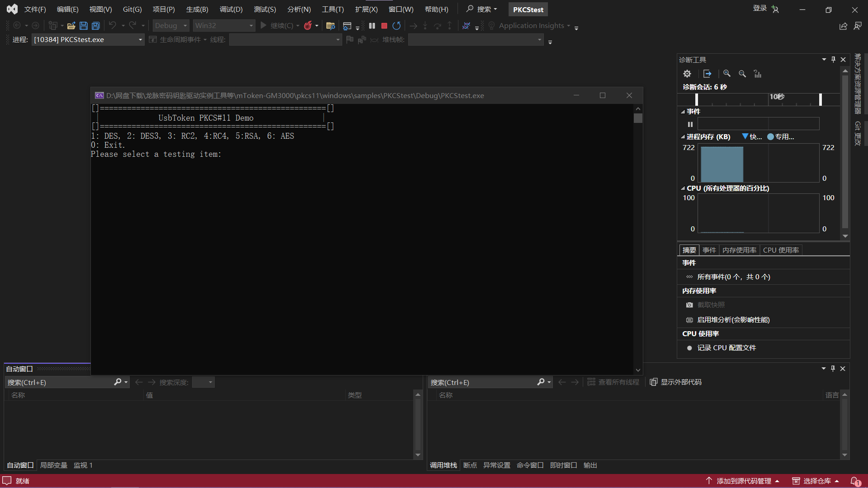Pause execution with Break All icon
The image size is (868, 488).
372,26
